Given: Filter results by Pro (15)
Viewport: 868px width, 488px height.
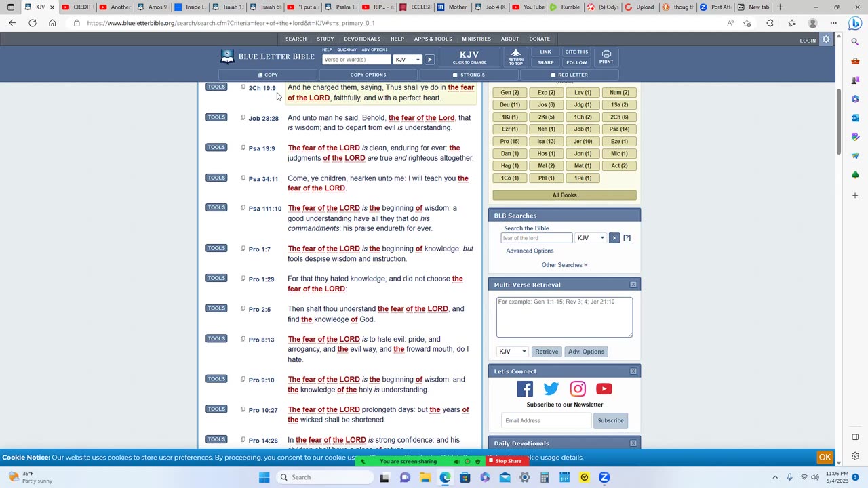Looking at the screenshot, I should click(510, 142).
